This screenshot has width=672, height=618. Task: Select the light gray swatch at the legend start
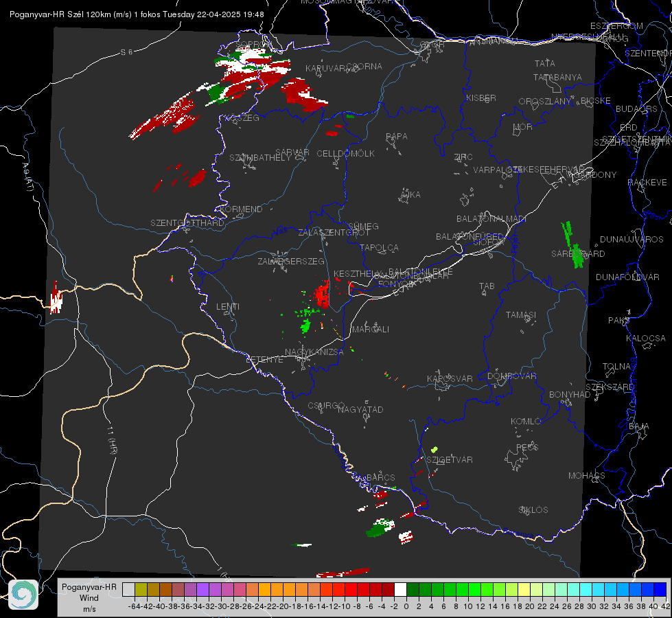[128, 590]
